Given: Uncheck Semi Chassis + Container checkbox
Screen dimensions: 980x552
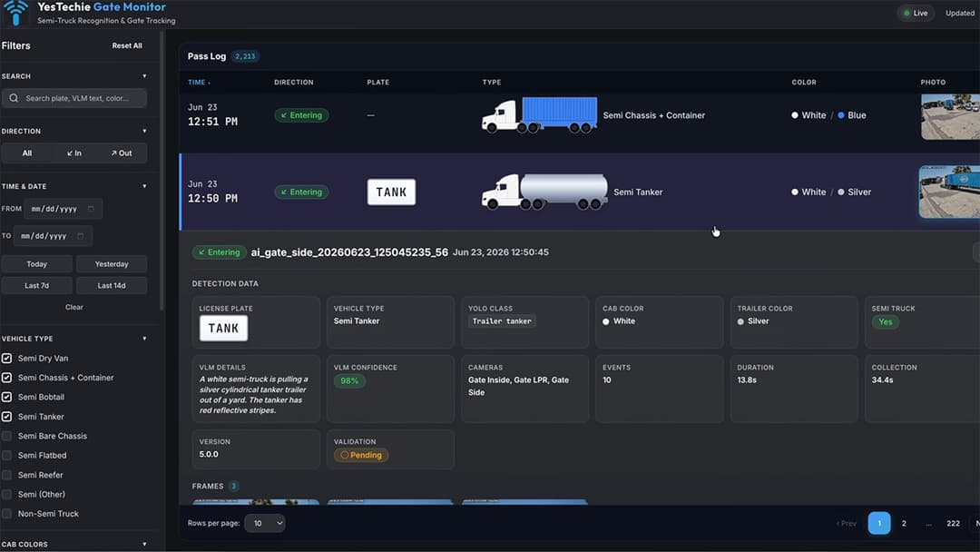Looking at the screenshot, I should (x=7, y=378).
